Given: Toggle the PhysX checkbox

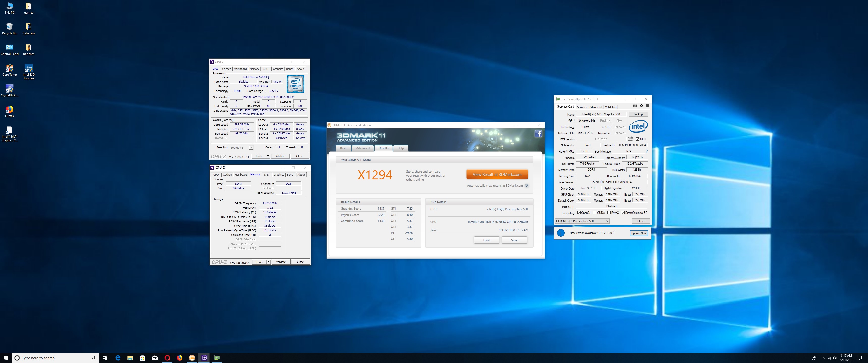Looking at the screenshot, I should point(609,213).
